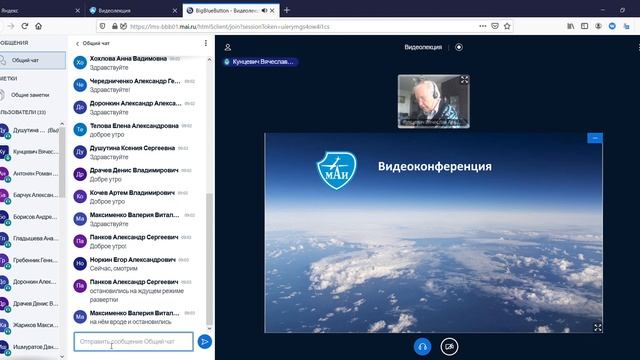Bookmark this page with the star
The height and width of the screenshot is (360, 640).
tap(507, 26)
